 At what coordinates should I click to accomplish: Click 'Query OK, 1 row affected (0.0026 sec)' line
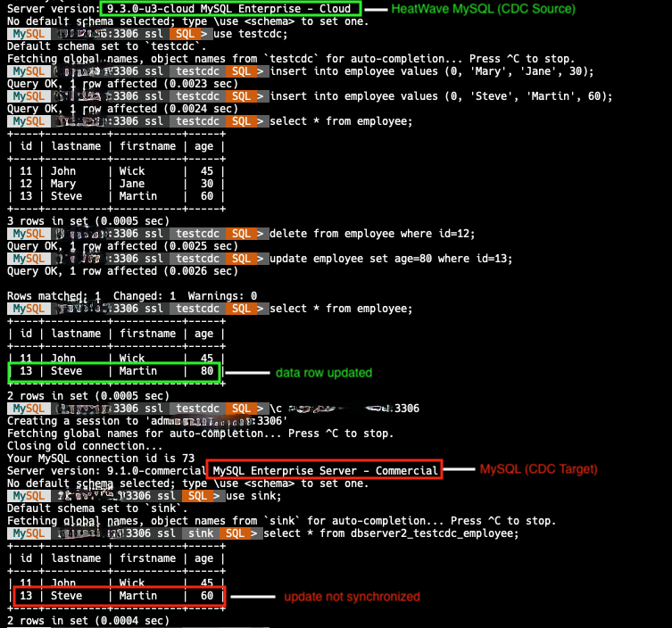(122, 271)
